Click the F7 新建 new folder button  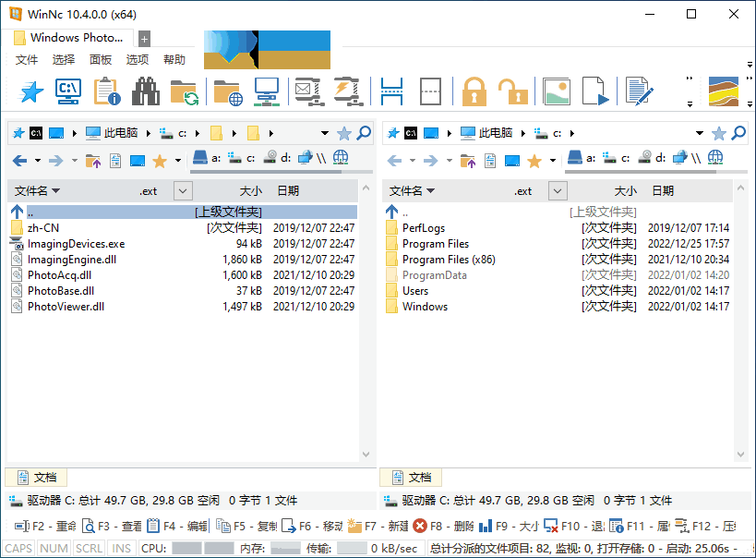tap(378, 527)
